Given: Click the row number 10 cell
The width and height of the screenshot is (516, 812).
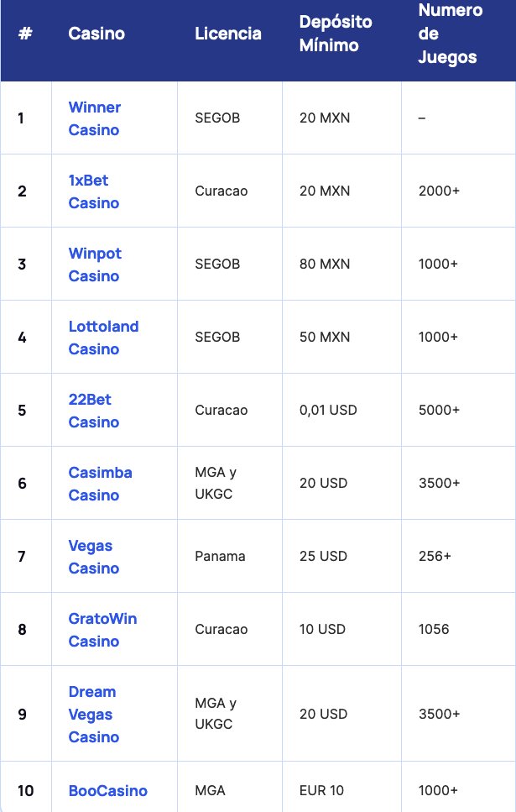Looking at the screenshot, I should pyautogui.click(x=23, y=790).
